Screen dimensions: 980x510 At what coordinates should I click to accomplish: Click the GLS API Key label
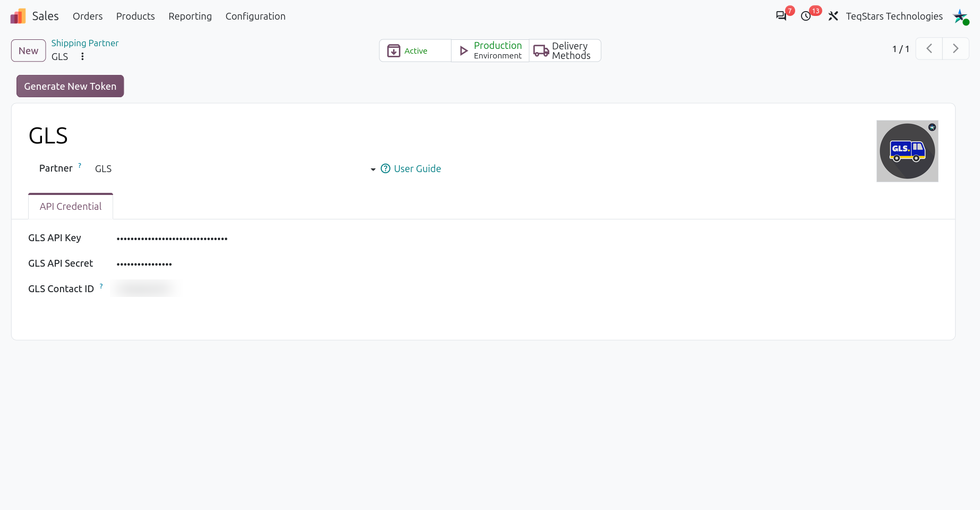(55, 237)
